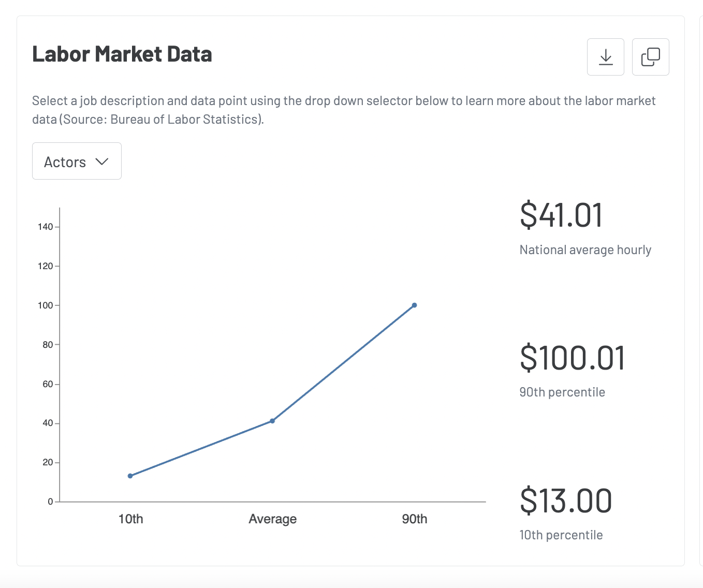Image resolution: width=703 pixels, height=588 pixels.
Task: Click the 90th percentile data point
Action: coord(414,305)
